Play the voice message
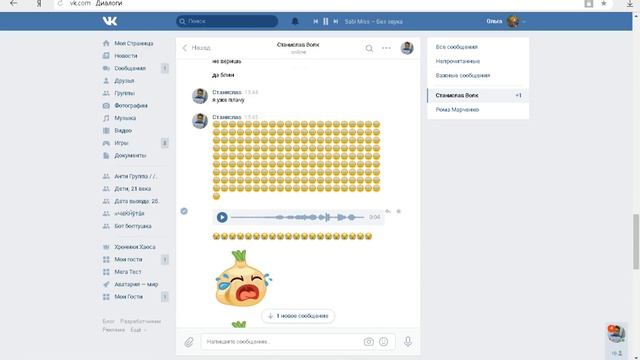This screenshot has height=360, width=640. pyautogui.click(x=222, y=217)
